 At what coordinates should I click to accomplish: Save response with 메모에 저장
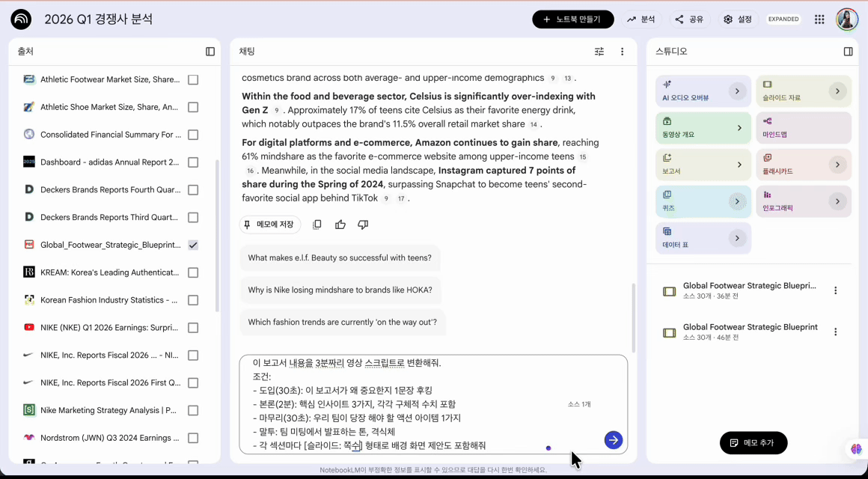pos(270,225)
